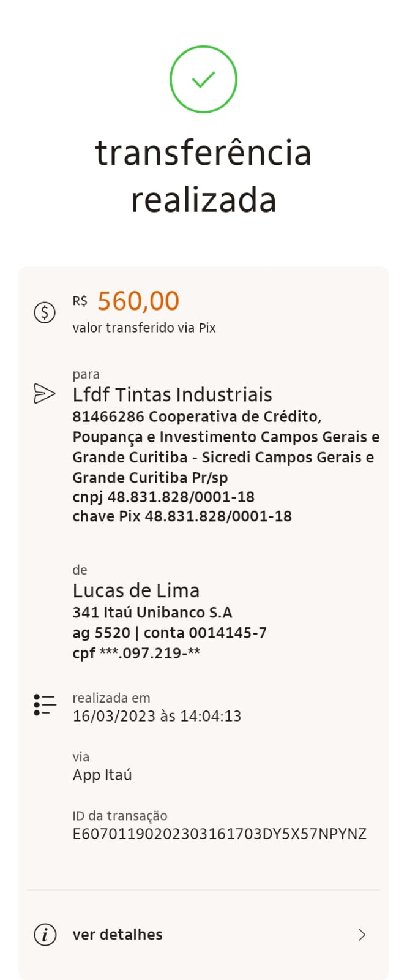407x980 pixels.
Task: Click the '341 Itaú Unibanco S.A' line
Action: (152, 612)
